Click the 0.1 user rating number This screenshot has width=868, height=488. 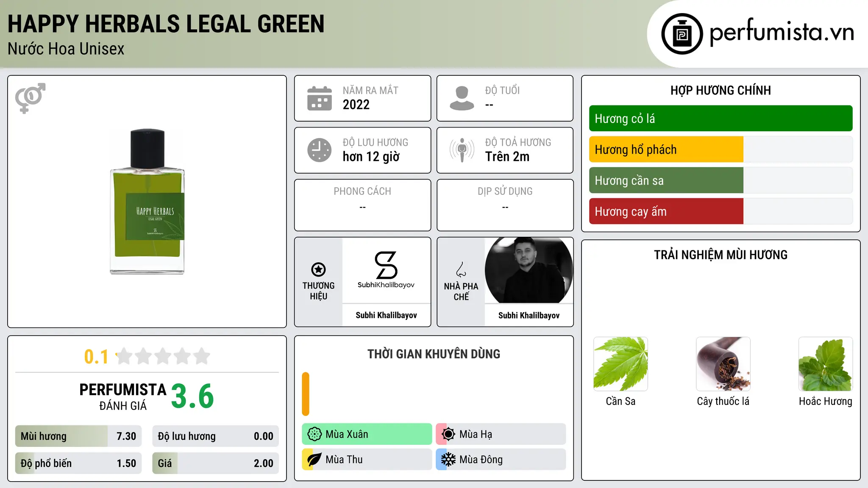tap(96, 357)
